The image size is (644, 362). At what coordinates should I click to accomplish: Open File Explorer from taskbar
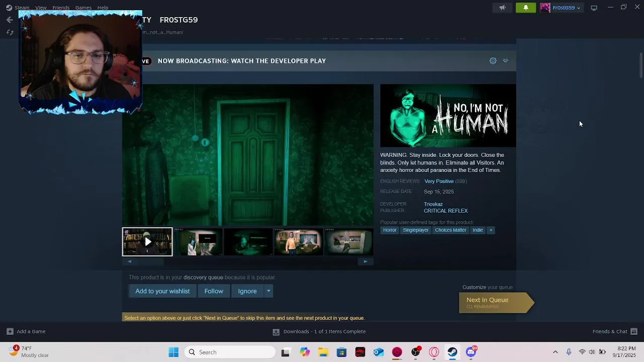[x=323, y=352]
